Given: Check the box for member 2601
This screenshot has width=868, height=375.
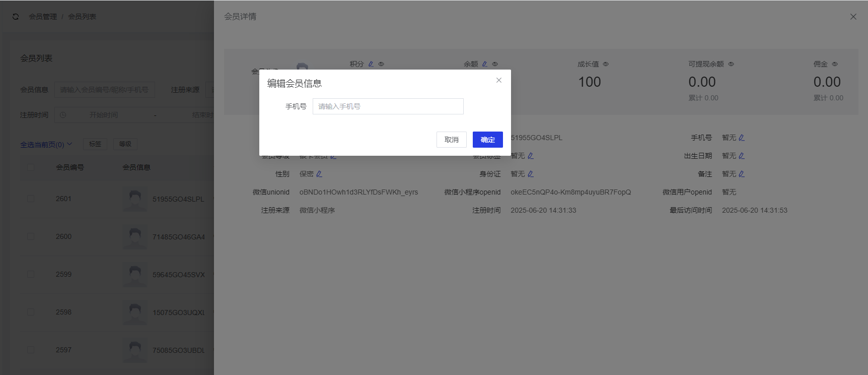Looking at the screenshot, I should pyautogui.click(x=31, y=199).
